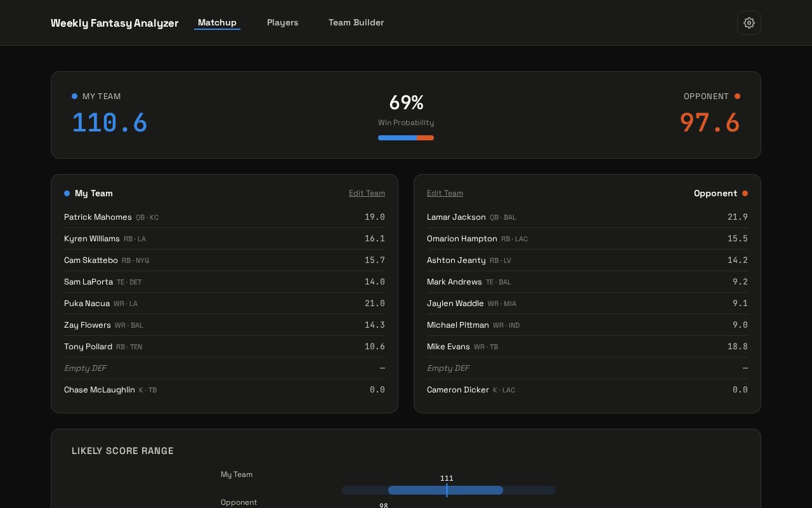Open settings via the gear icon
This screenshot has height=508, width=812.
749,23
